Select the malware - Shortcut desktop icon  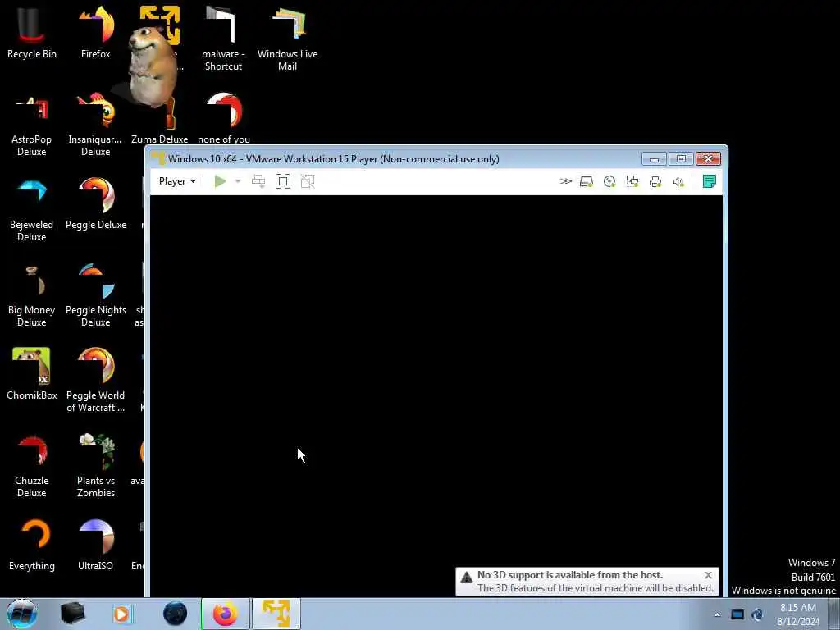click(x=223, y=39)
